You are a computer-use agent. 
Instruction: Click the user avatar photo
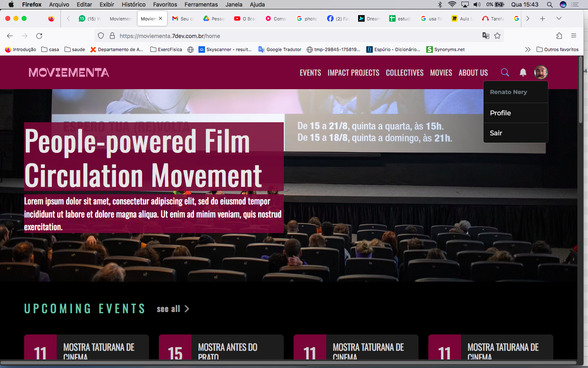[541, 72]
